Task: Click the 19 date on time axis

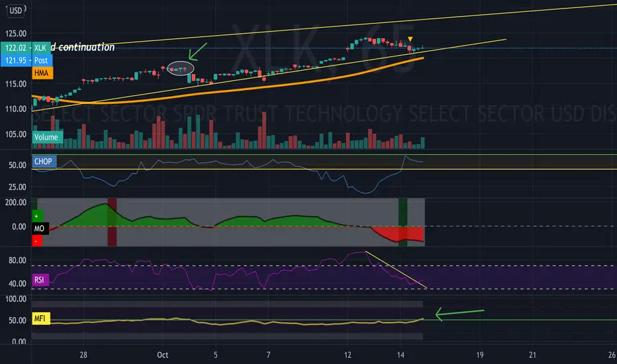Action: [x=480, y=355]
